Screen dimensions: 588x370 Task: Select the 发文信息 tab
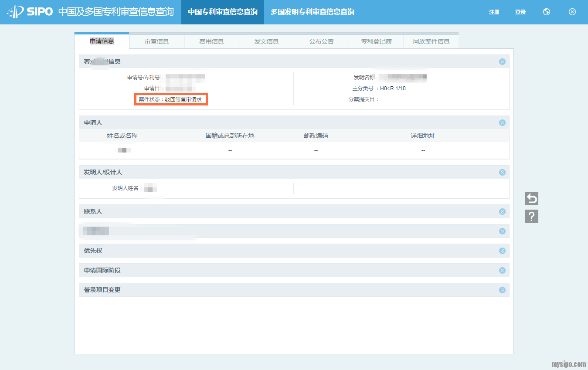coord(267,41)
